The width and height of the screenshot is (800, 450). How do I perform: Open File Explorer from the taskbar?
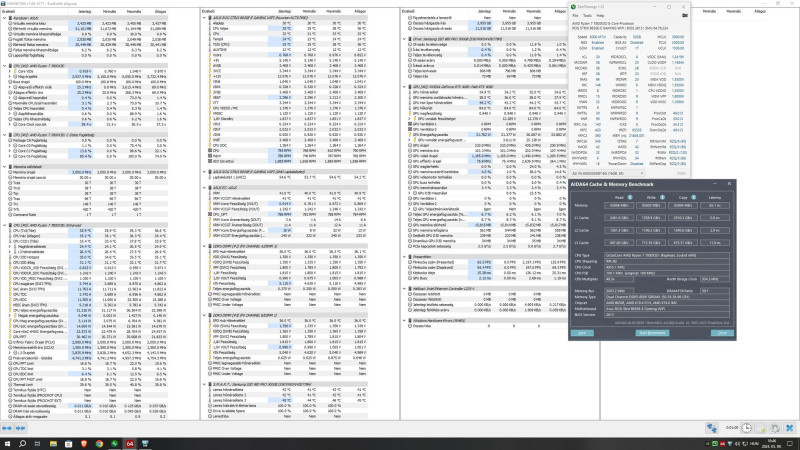(53, 444)
